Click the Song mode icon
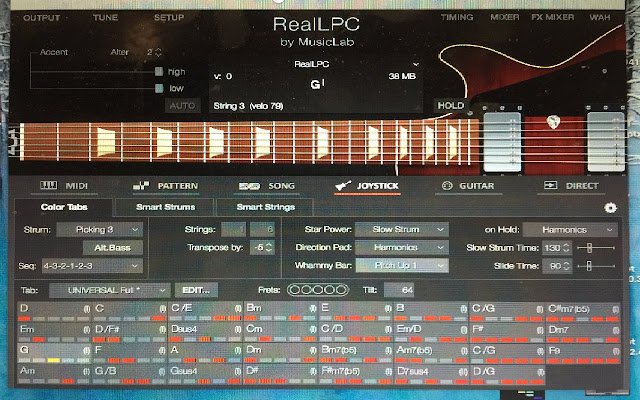640x400 pixels. [x=249, y=186]
